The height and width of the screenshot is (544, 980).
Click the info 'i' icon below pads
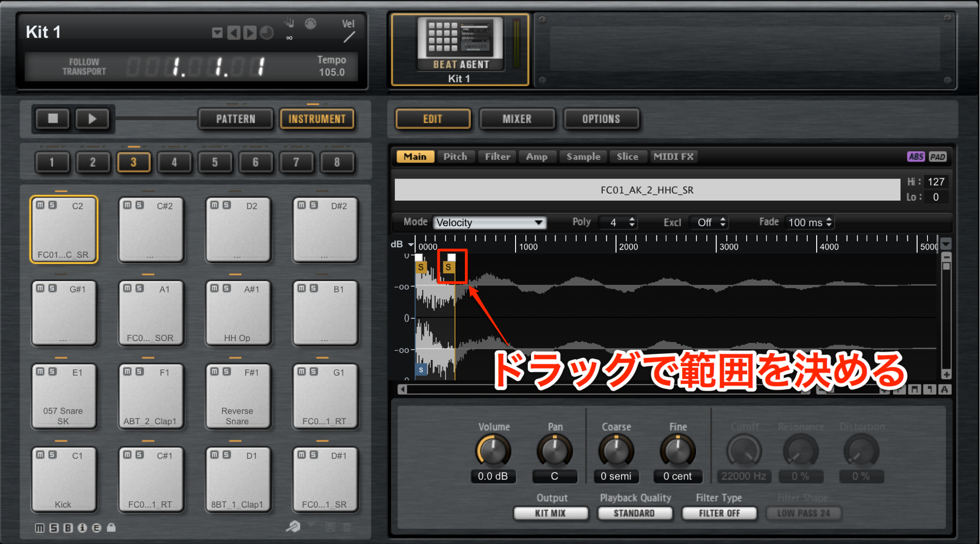(x=82, y=528)
